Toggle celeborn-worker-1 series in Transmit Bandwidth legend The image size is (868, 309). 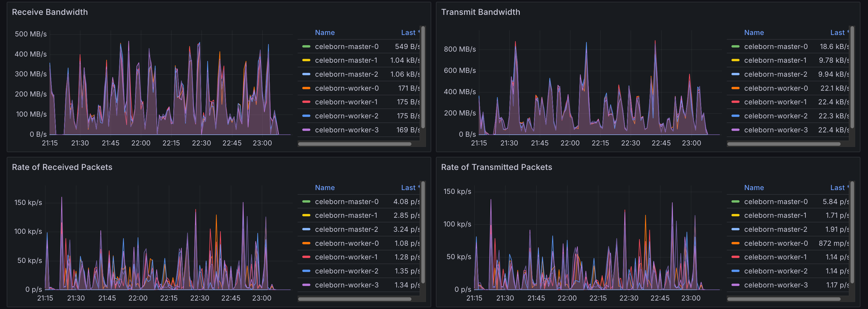pyautogui.click(x=775, y=102)
